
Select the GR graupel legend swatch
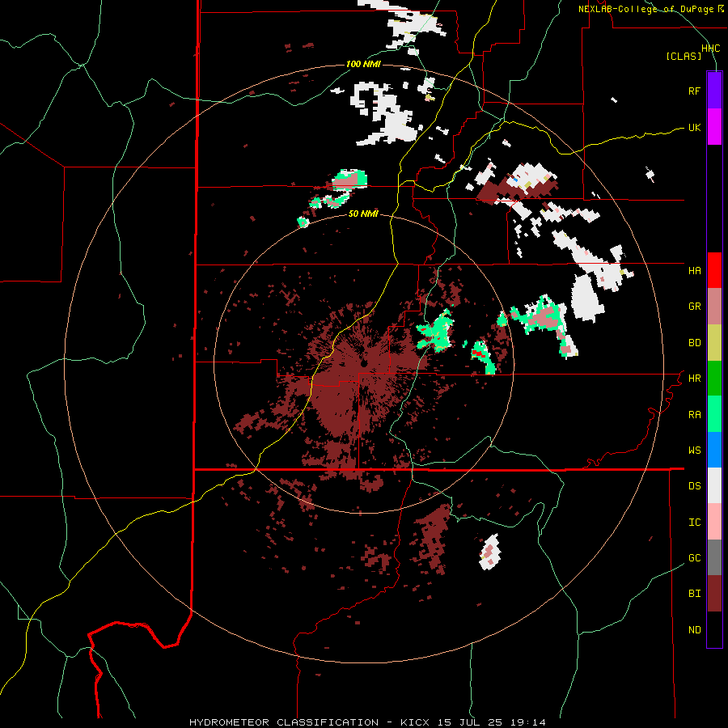point(714,306)
